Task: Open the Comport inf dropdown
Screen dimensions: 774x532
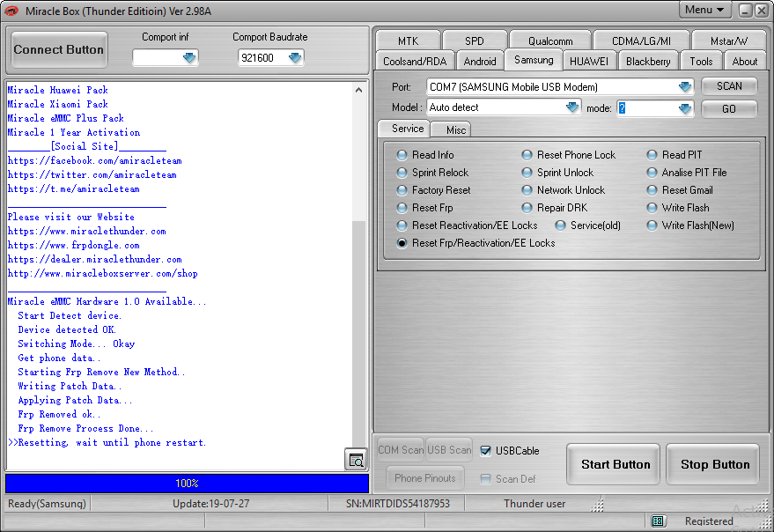Action: click(x=189, y=58)
